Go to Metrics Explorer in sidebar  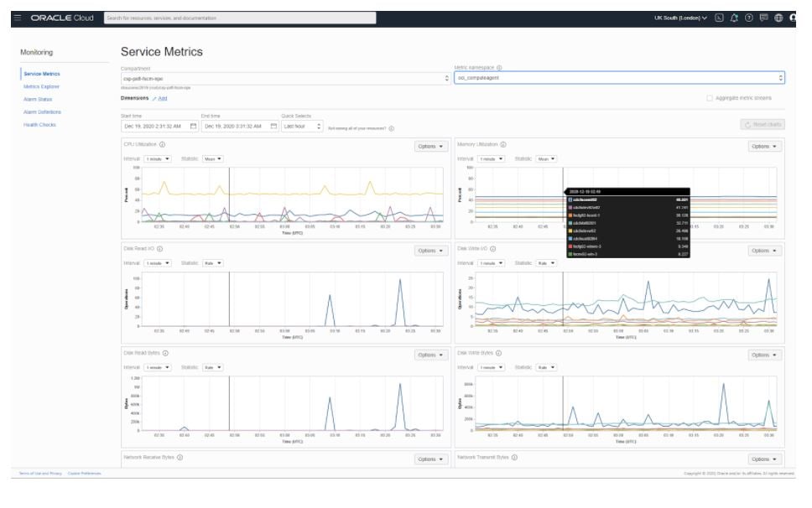41,87
